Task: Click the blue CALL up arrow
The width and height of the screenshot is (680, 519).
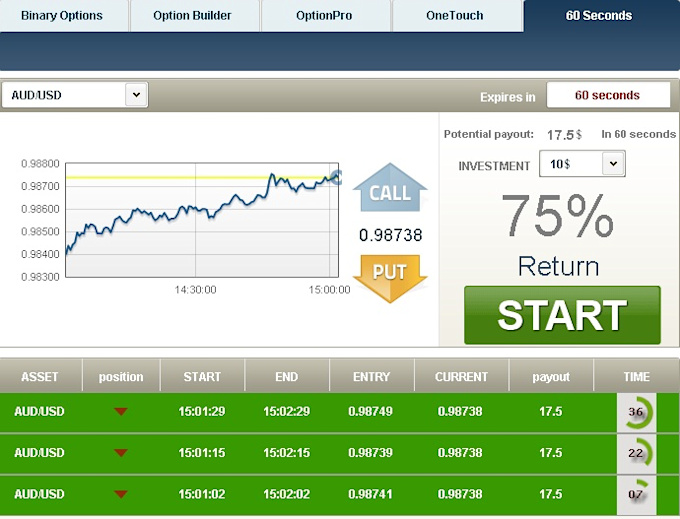Action: [x=390, y=187]
